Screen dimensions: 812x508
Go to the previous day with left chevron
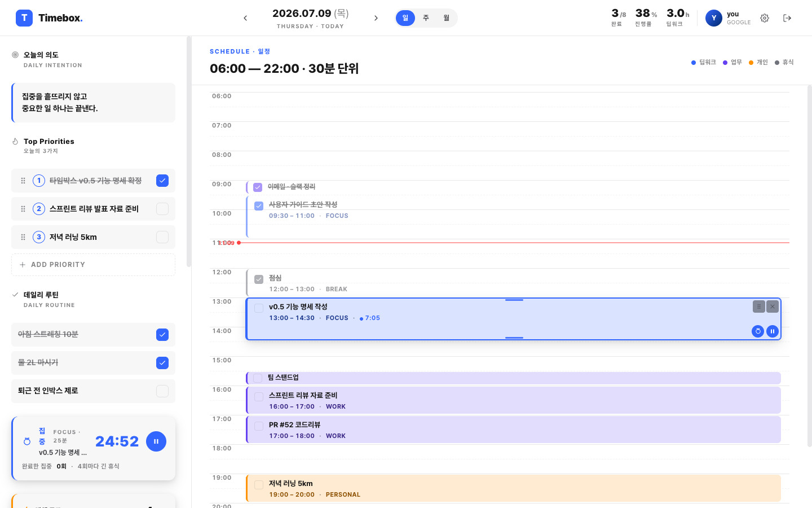coord(245,18)
